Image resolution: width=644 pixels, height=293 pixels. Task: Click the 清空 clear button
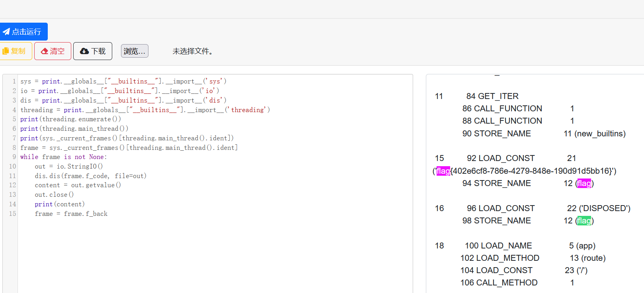pyautogui.click(x=53, y=51)
